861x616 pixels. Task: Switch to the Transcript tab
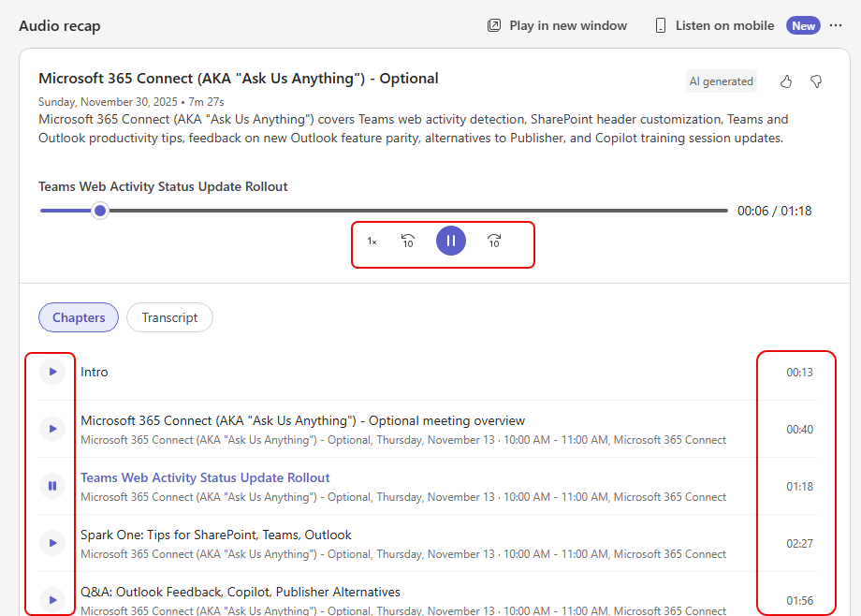[169, 317]
